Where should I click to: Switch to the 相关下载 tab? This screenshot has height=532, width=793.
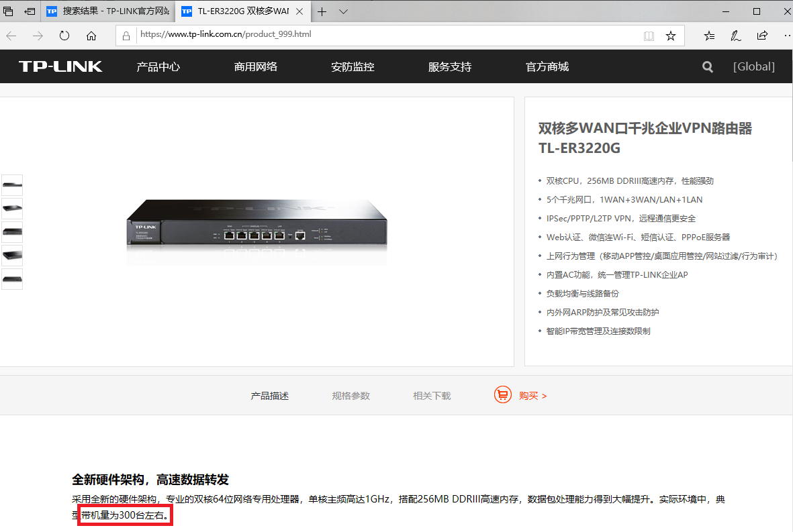point(432,396)
